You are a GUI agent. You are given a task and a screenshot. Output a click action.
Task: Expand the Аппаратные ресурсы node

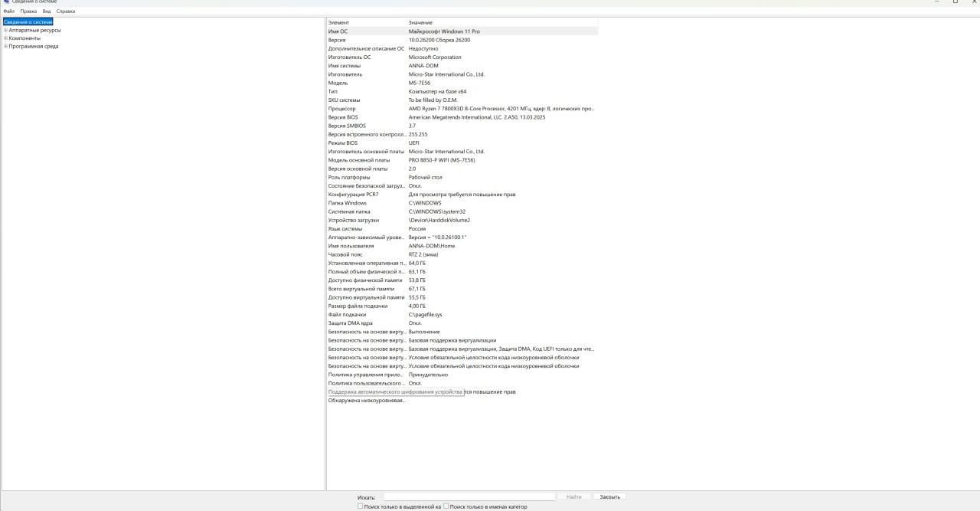5,31
